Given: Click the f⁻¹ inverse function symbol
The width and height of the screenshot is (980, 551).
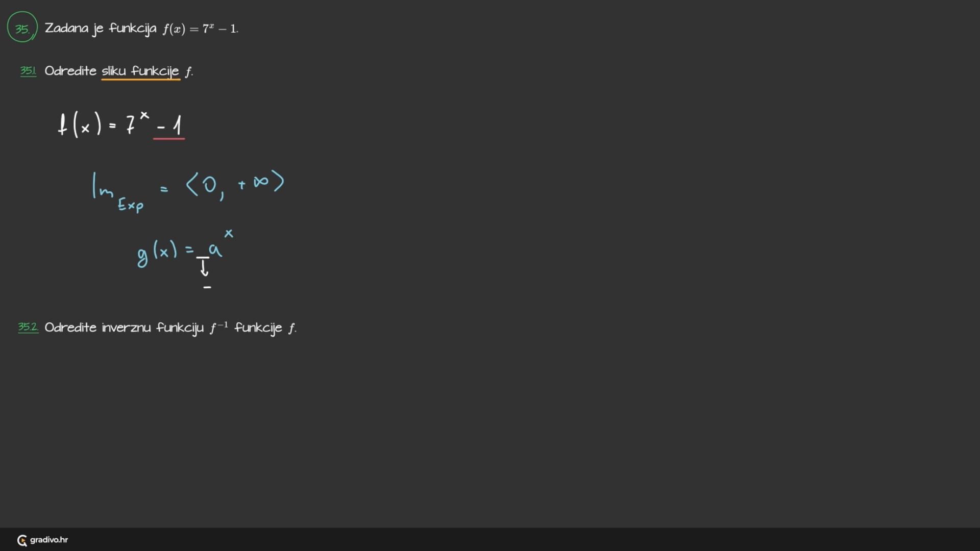Looking at the screenshot, I should (218, 327).
